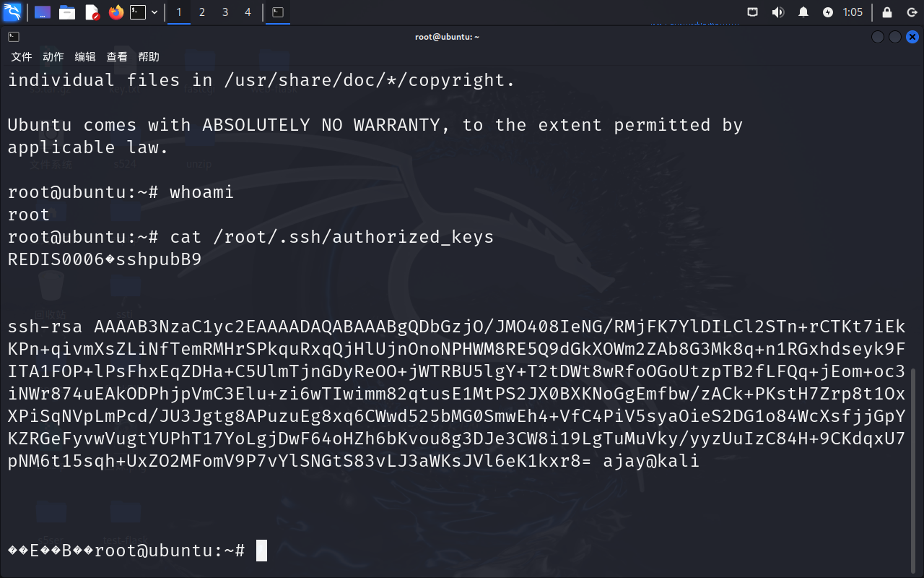Open the 查看 (View) menu
924x578 pixels.
117,57
